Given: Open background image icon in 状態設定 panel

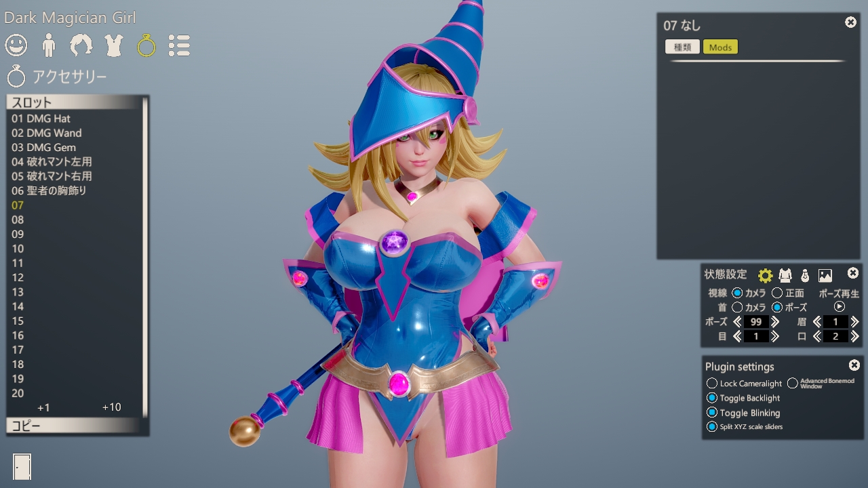Looking at the screenshot, I should tap(825, 275).
